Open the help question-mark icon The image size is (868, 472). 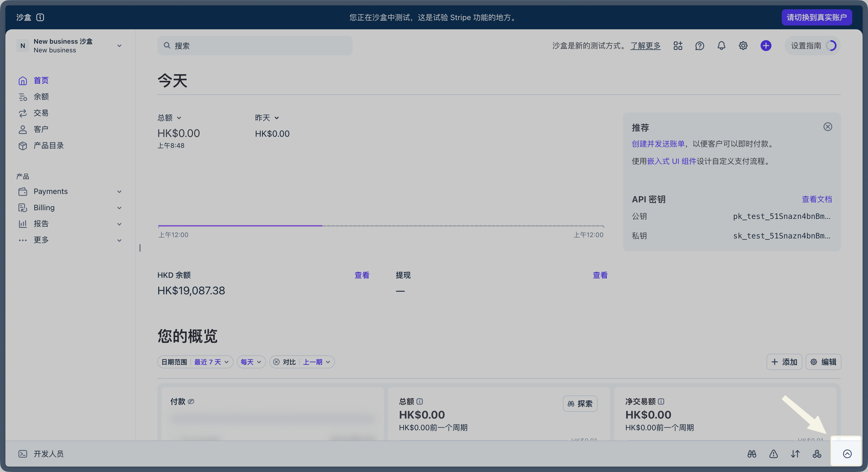700,46
